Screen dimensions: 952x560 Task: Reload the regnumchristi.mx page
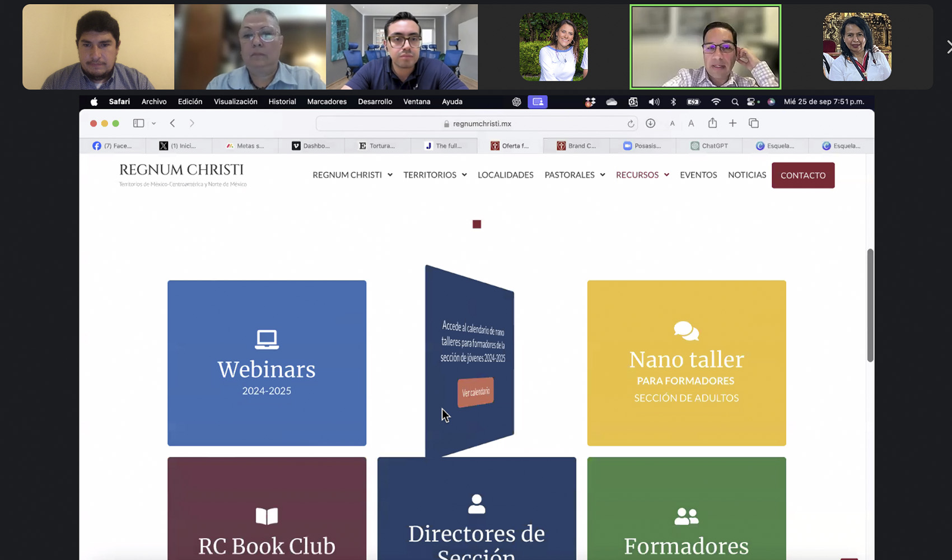[631, 124]
